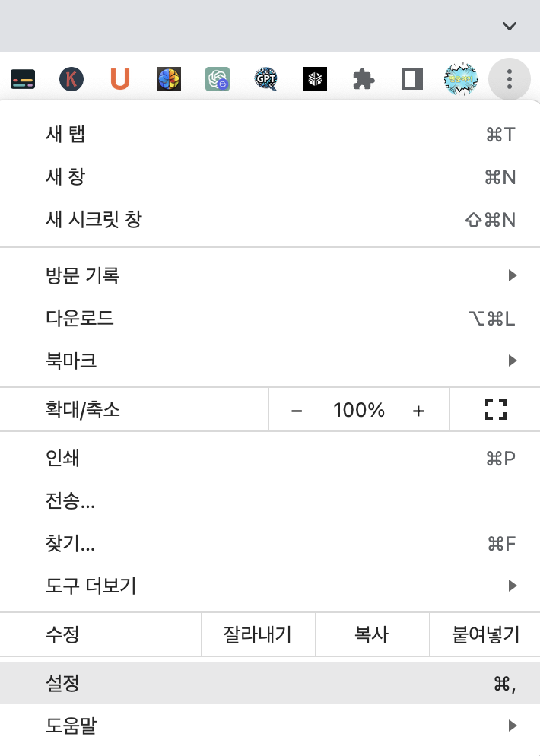
Task: Click the colorful brain extension icon
Action: pos(168,78)
